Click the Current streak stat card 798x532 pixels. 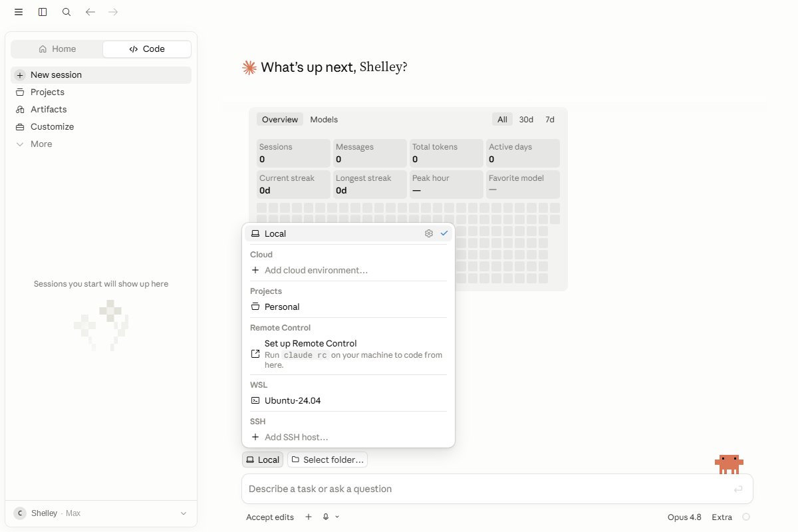click(293, 184)
